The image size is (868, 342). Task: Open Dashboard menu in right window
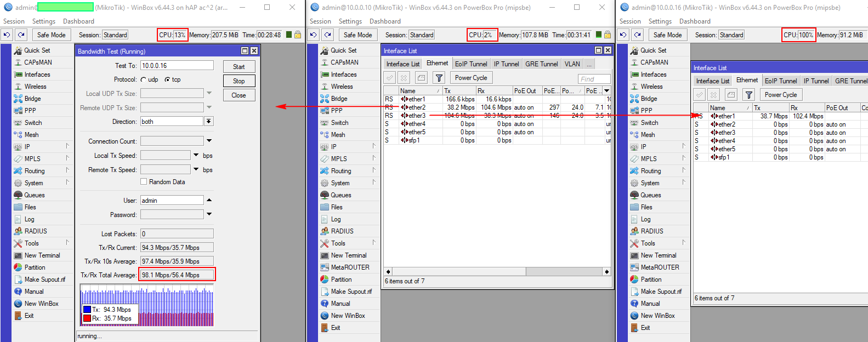point(695,21)
